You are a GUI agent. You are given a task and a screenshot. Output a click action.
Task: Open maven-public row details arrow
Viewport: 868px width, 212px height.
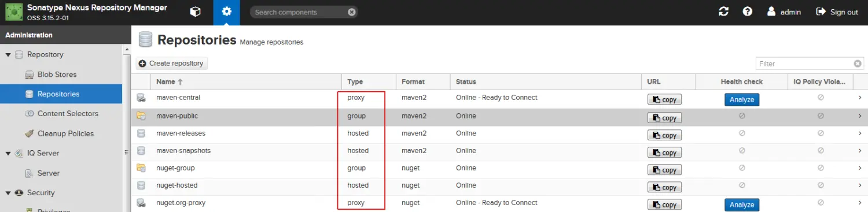point(860,116)
